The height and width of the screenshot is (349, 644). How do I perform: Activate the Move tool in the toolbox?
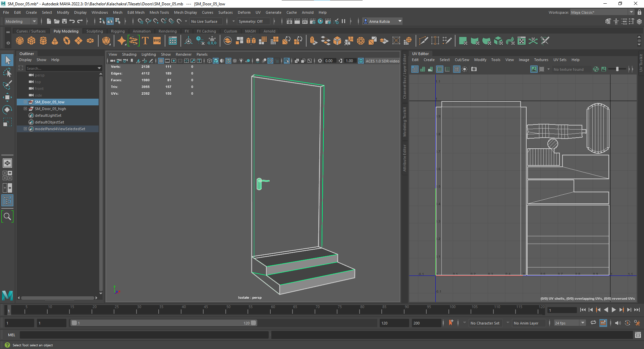[x=7, y=97]
